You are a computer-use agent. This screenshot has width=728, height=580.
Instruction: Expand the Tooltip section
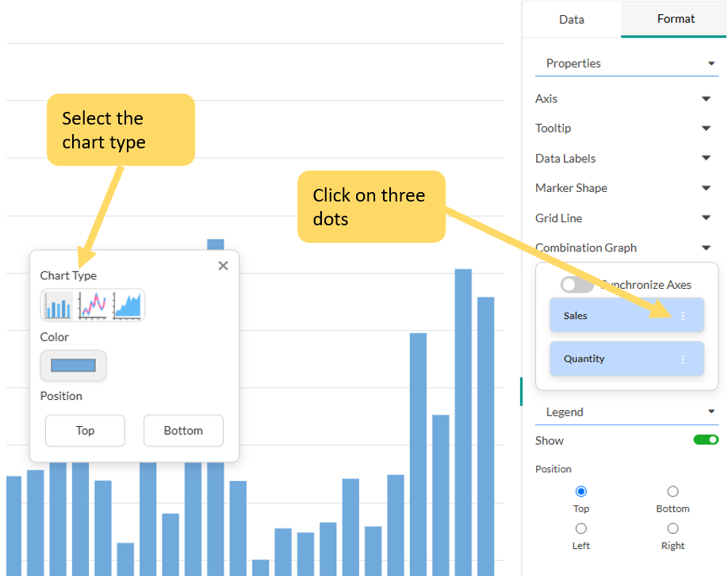706,129
